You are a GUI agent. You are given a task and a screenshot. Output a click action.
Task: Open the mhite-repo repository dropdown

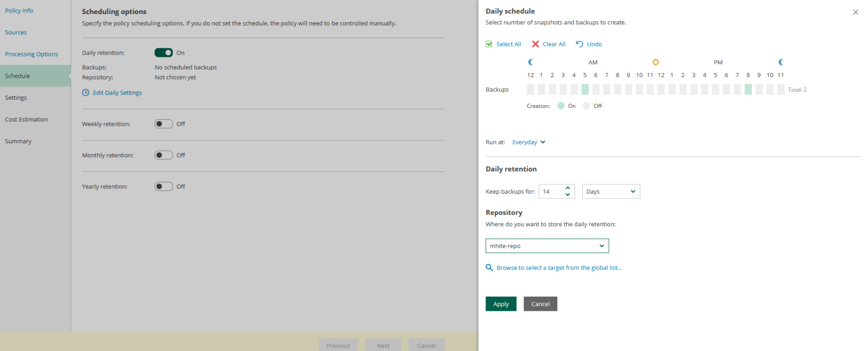click(x=547, y=246)
